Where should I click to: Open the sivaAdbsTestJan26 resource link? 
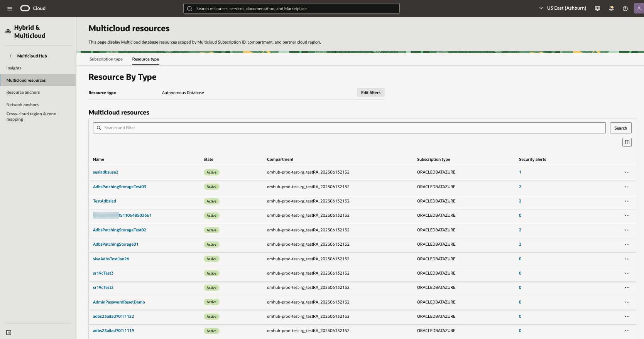(x=111, y=259)
